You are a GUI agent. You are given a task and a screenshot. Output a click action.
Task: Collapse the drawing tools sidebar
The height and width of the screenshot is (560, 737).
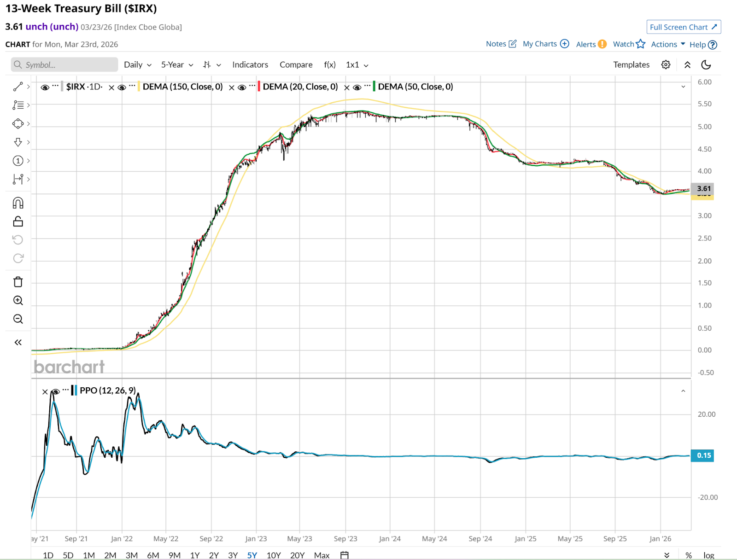pos(18,342)
